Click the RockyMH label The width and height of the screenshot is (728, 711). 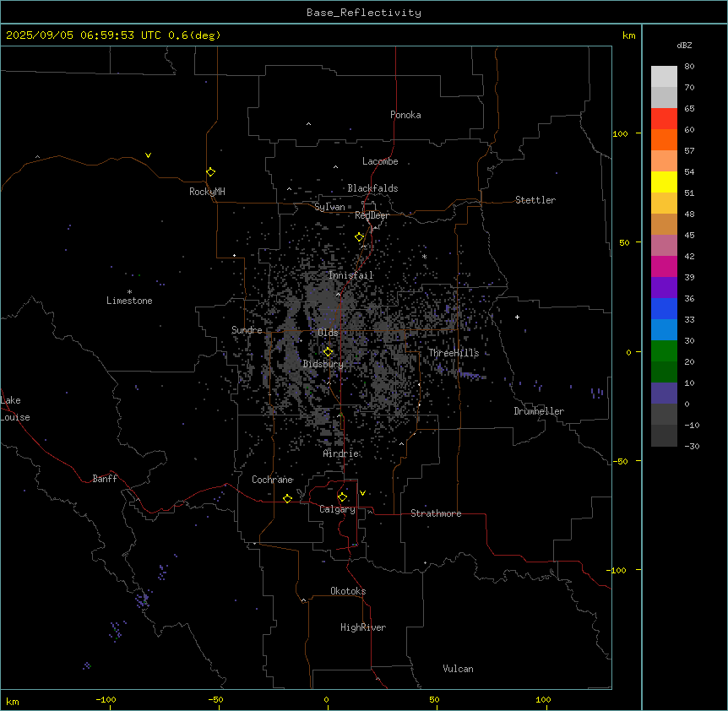(x=207, y=193)
